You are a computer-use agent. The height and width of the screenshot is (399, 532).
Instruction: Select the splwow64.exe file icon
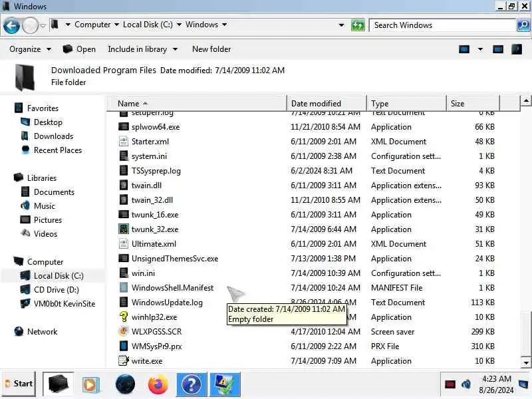(124, 126)
